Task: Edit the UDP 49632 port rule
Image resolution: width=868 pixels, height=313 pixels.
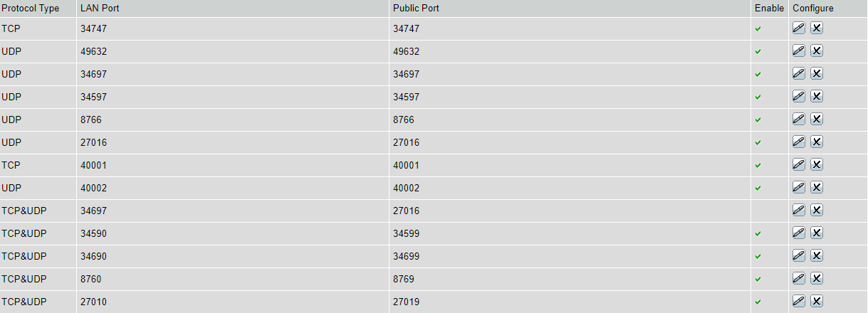Action: [799, 51]
